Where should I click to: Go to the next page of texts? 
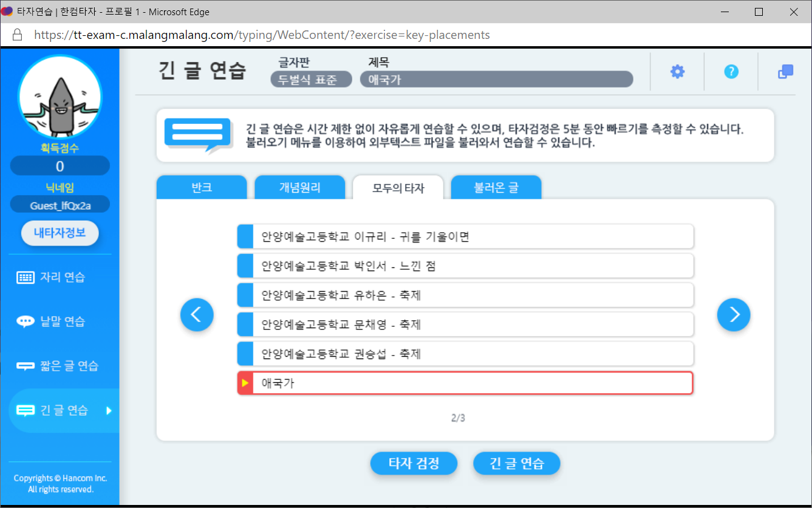(x=734, y=315)
